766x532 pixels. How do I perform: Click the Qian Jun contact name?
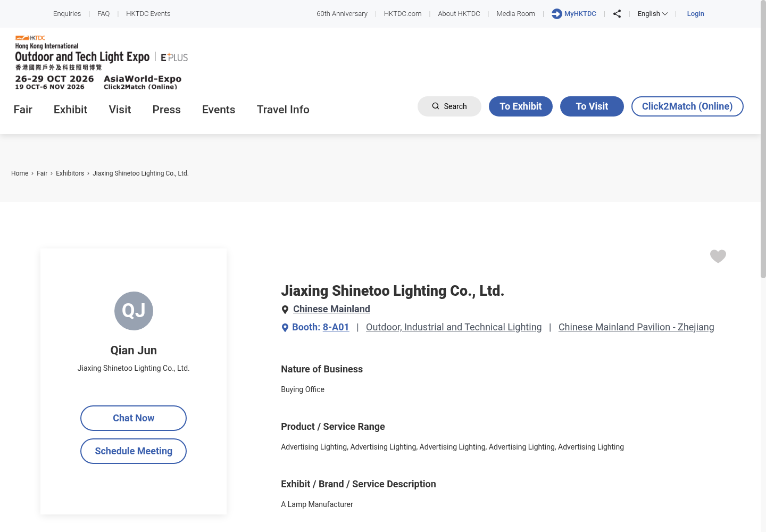(x=134, y=350)
